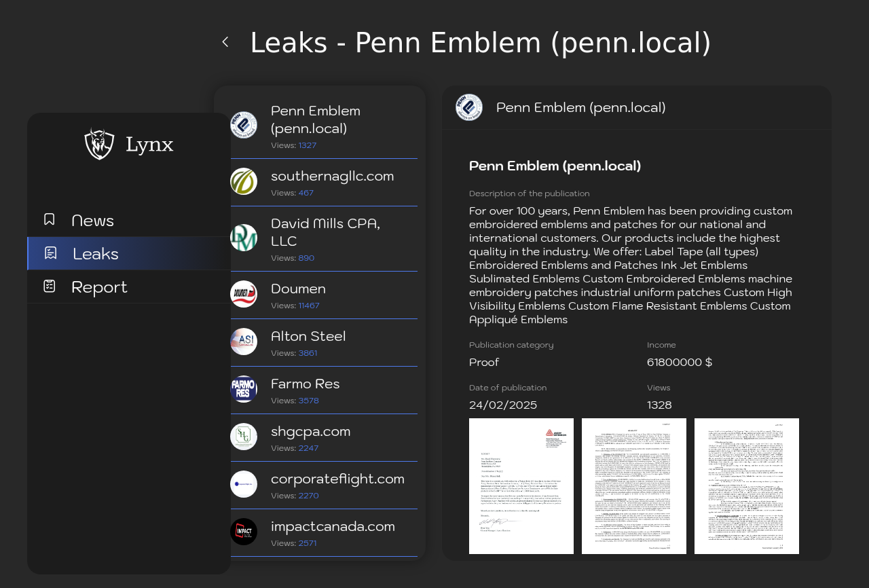Click the Proof publication category value
Image resolution: width=869 pixels, height=588 pixels.
pos(484,362)
